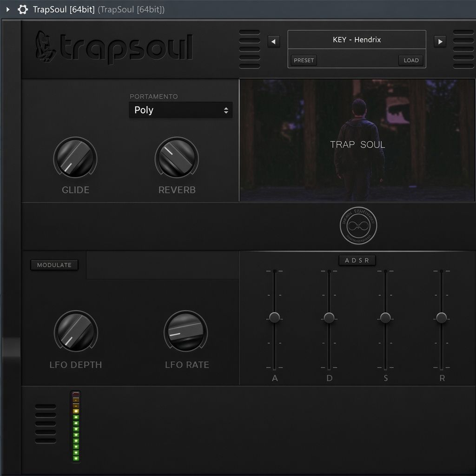The image size is (476, 476).
Task: Go to previous preset with left arrow
Action: [x=273, y=41]
